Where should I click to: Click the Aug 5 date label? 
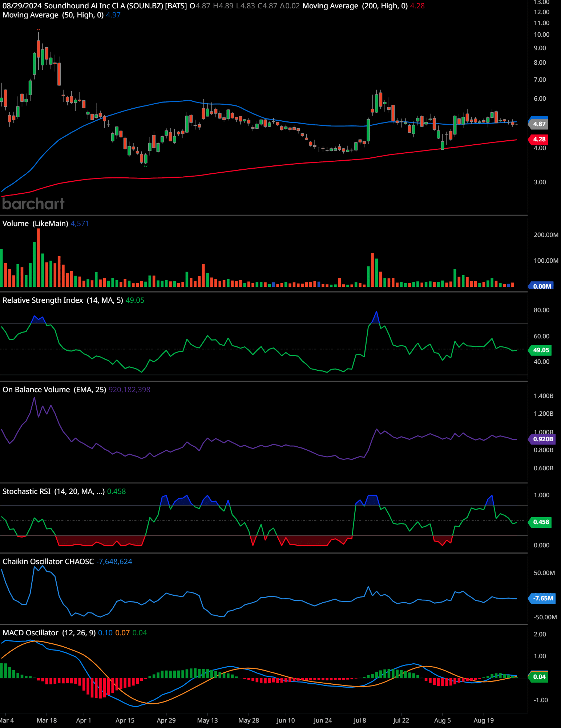[x=443, y=720]
